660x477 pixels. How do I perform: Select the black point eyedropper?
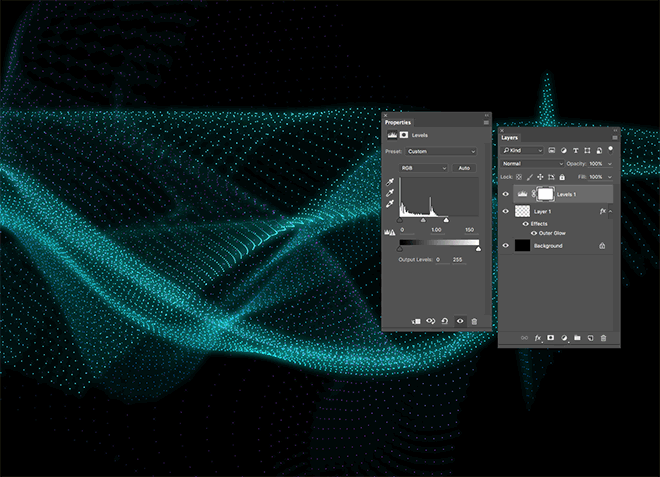(x=390, y=182)
